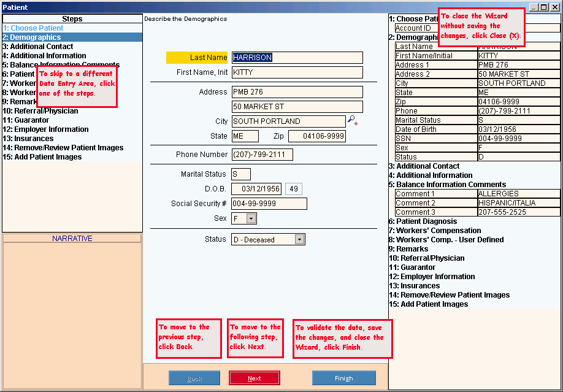Image resolution: width=563 pixels, height=392 pixels.
Task: Select step 2: Demographics in Steps list
Action: pos(72,37)
